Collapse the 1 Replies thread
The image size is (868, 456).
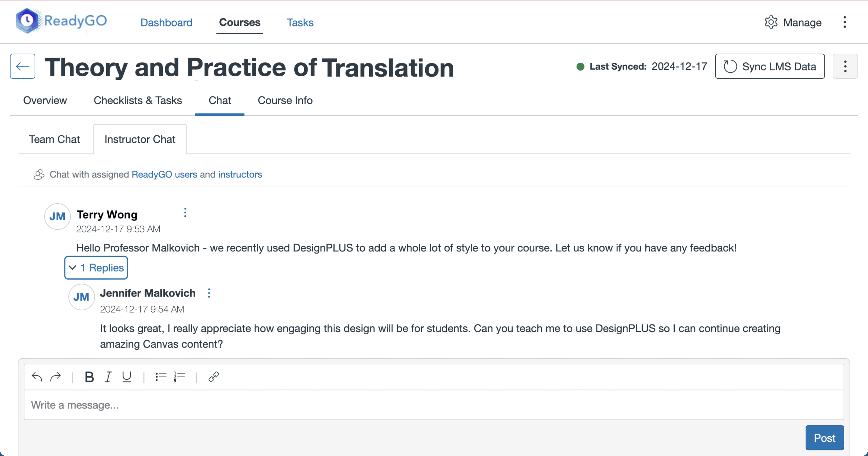pos(96,268)
